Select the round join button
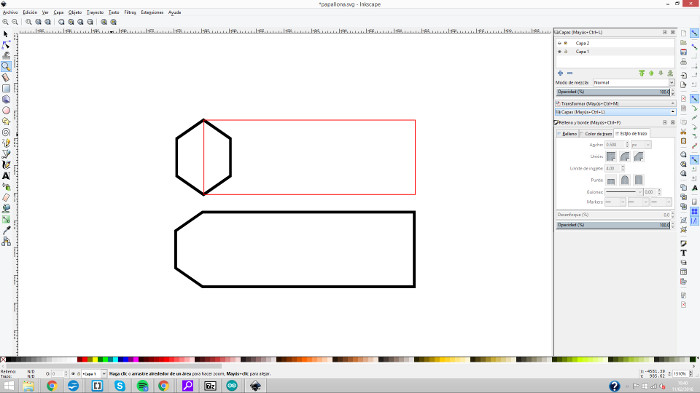Screen dimensions: 700x393 click(x=625, y=156)
